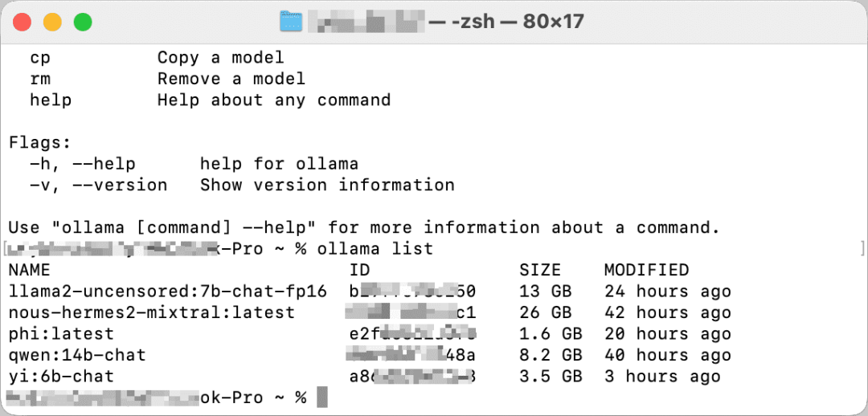Click the 'ollama list' command text
The height and width of the screenshot is (416, 868).
pyautogui.click(x=375, y=249)
